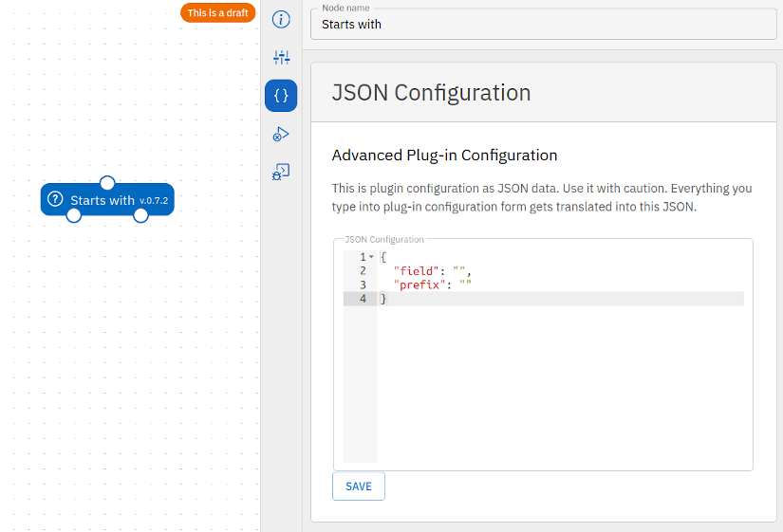Click the bottom-right output port of the node
783x532 pixels.
pyautogui.click(x=140, y=215)
